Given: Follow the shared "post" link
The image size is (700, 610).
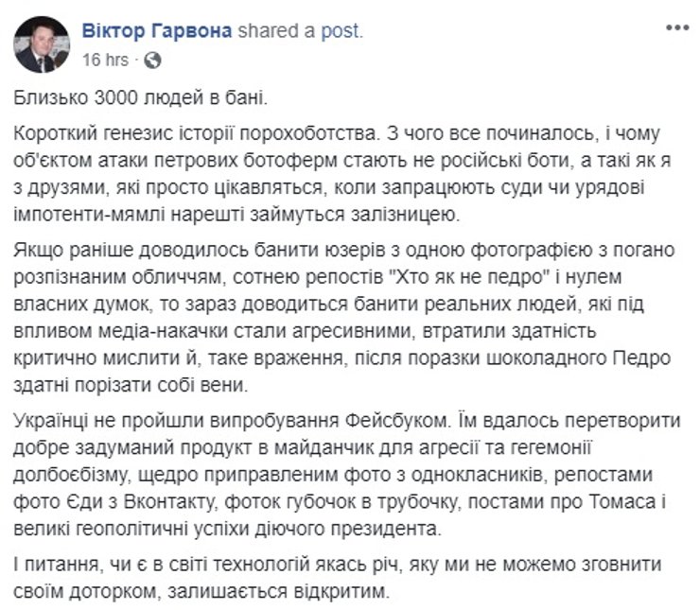Looking at the screenshot, I should [341, 31].
